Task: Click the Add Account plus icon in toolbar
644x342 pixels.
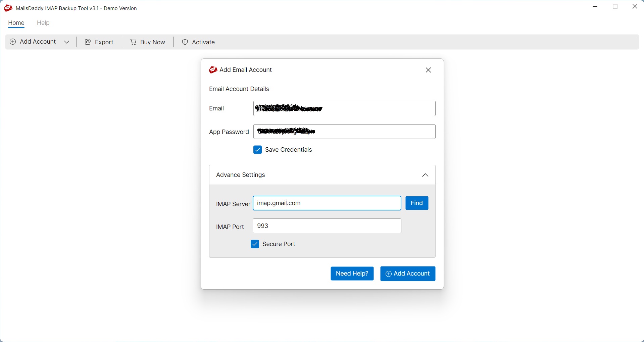Action: (13, 42)
